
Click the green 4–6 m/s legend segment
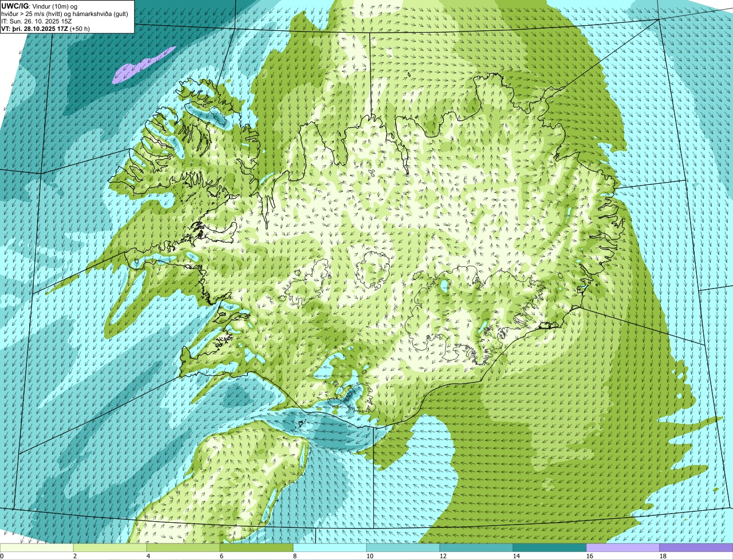[x=183, y=548]
